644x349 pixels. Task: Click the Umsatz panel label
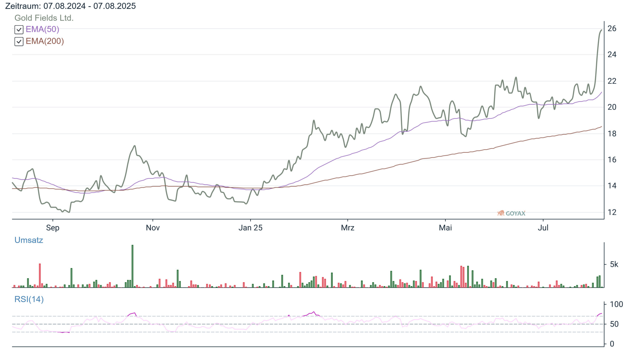(x=29, y=240)
